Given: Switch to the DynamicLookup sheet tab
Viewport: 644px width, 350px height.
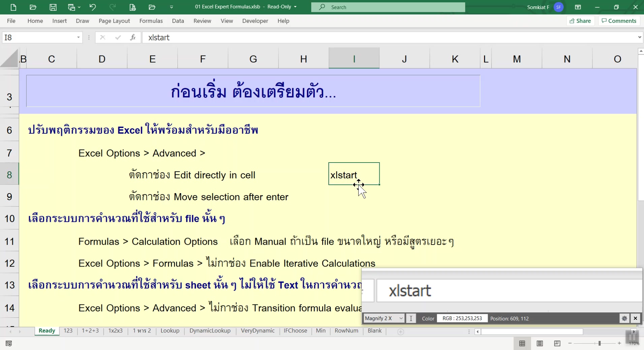Looking at the screenshot, I should tap(210, 331).
